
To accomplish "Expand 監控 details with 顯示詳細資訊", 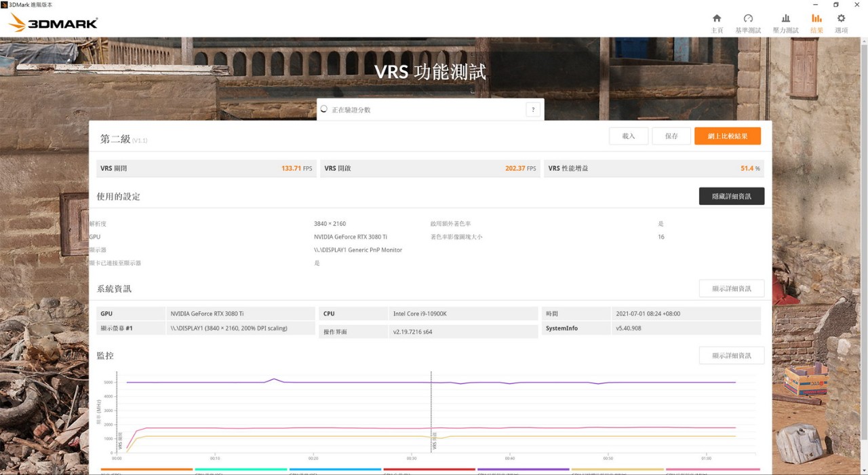I will (x=732, y=356).
